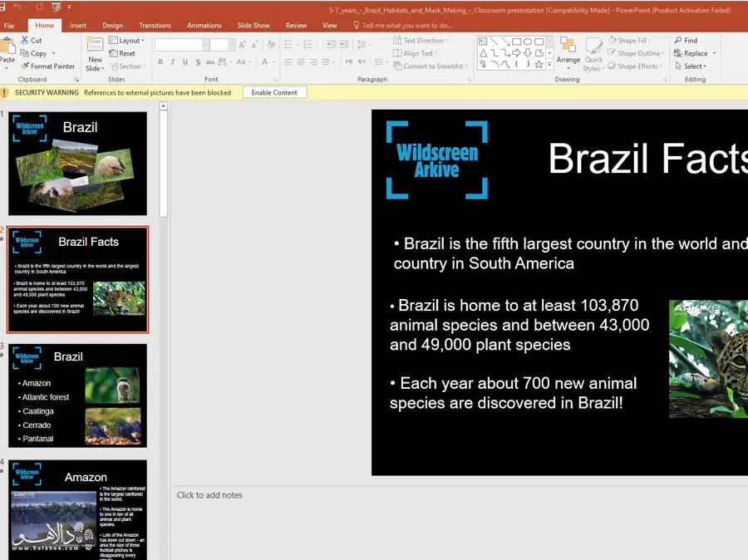This screenshot has height=560, width=748.
Task: Click the Decrease Font Size icon
Action: click(255, 45)
